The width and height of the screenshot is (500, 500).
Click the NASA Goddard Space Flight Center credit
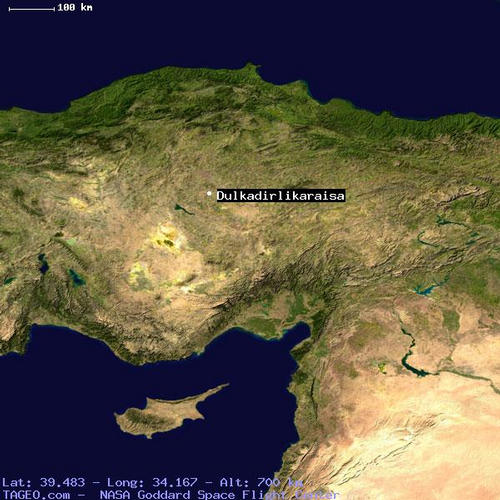click(x=219, y=494)
